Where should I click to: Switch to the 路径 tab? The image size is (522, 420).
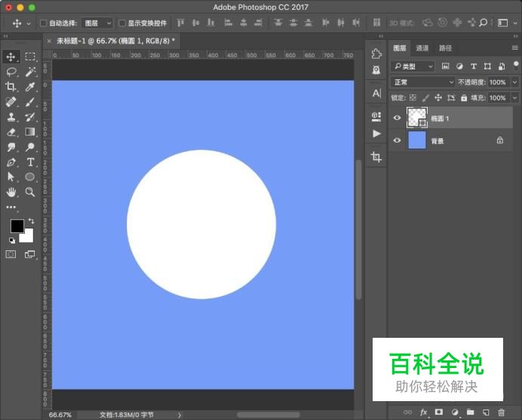[x=446, y=48]
